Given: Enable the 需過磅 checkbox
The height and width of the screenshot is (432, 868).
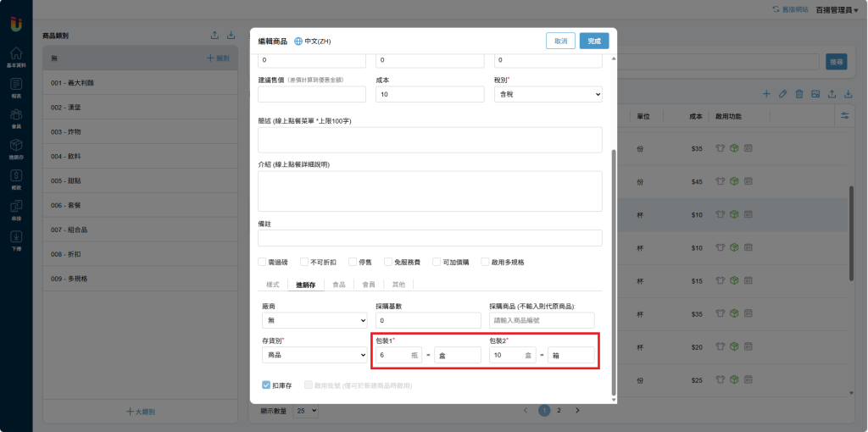Looking at the screenshot, I should pyautogui.click(x=263, y=263).
